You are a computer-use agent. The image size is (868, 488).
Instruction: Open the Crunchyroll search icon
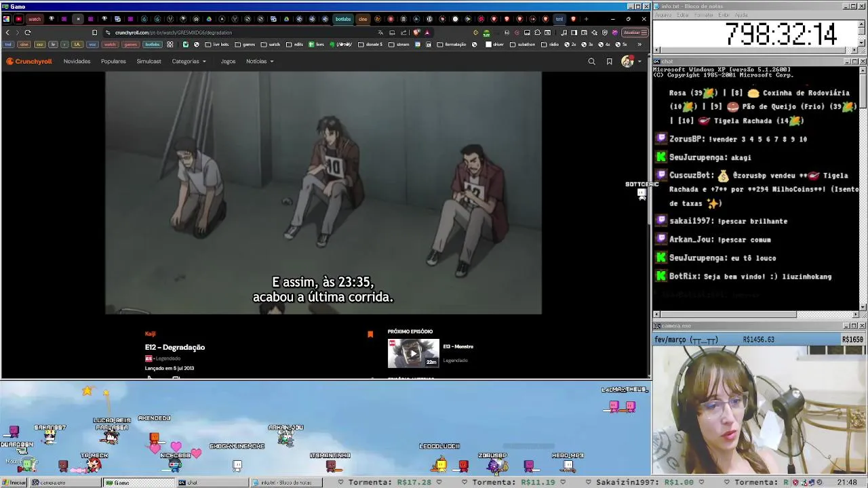click(x=591, y=62)
